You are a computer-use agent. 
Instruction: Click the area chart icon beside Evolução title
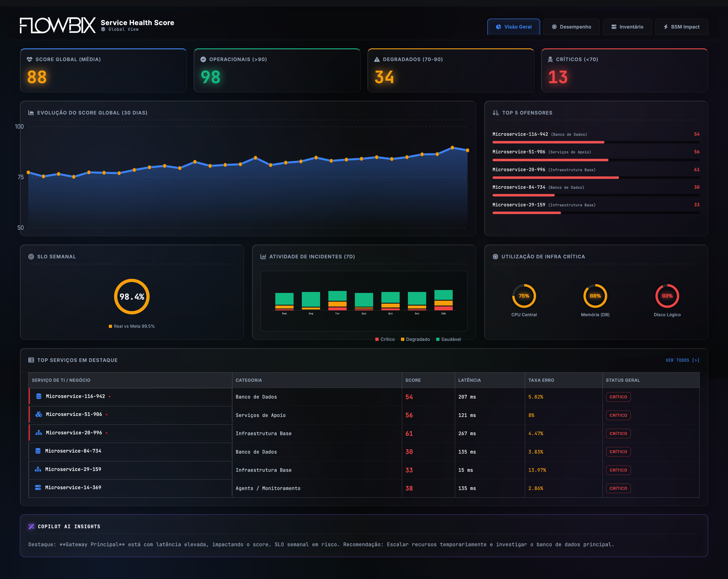tap(31, 112)
